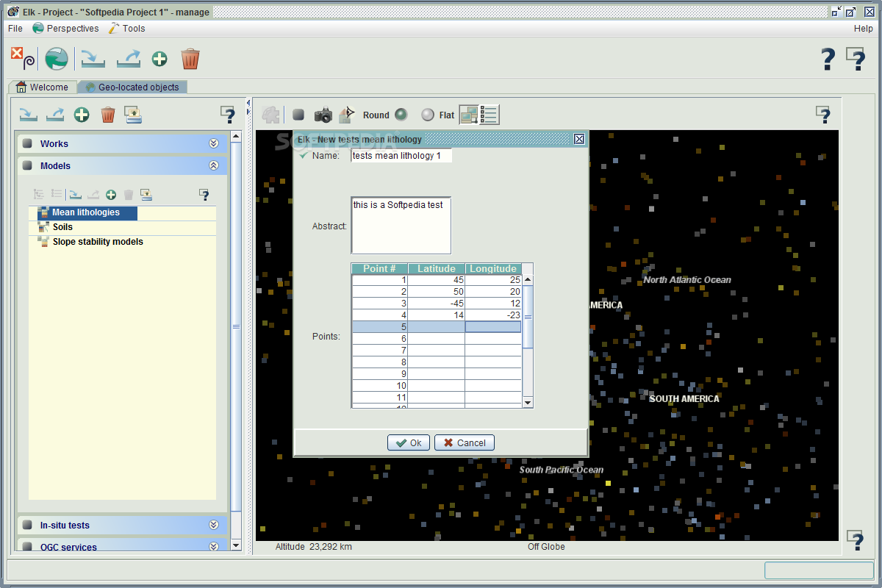
Task: Click the left panel context help icon
Action: (228, 115)
